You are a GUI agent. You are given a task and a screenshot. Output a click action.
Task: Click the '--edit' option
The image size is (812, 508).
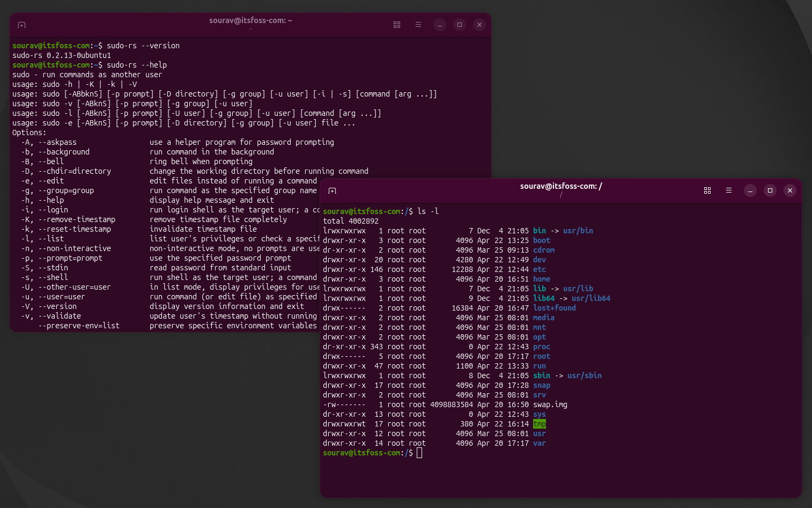[x=51, y=181]
